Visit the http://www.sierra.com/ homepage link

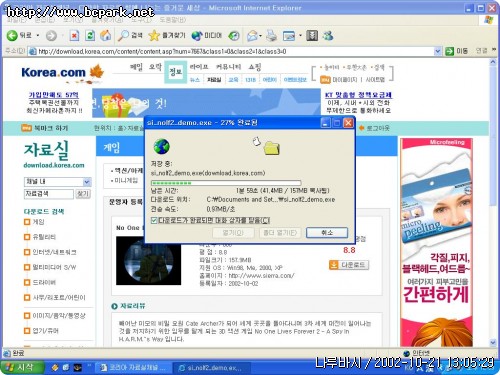pos(261,275)
